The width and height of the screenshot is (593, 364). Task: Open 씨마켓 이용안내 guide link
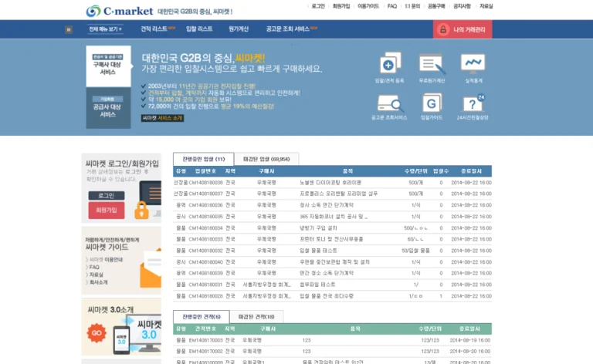point(106,260)
